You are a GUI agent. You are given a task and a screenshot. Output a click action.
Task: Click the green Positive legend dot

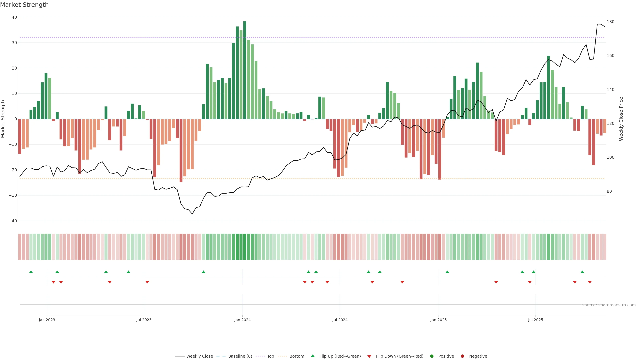[432, 356]
